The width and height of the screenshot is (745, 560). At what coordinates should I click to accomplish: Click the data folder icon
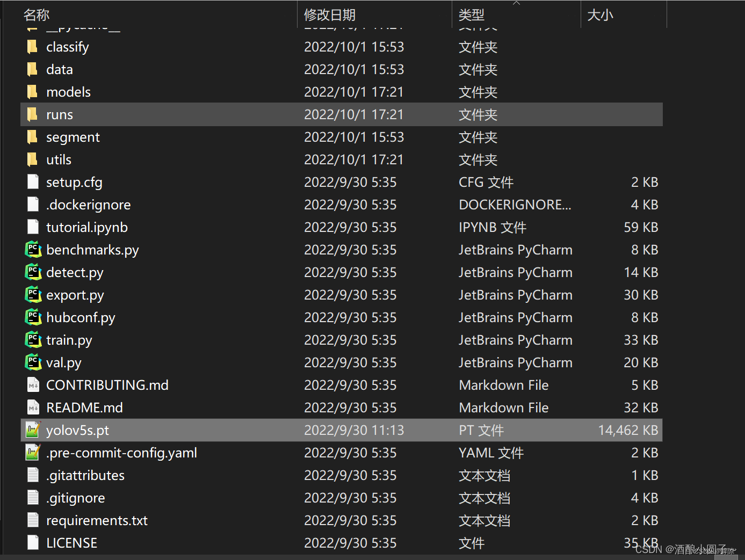click(x=32, y=69)
